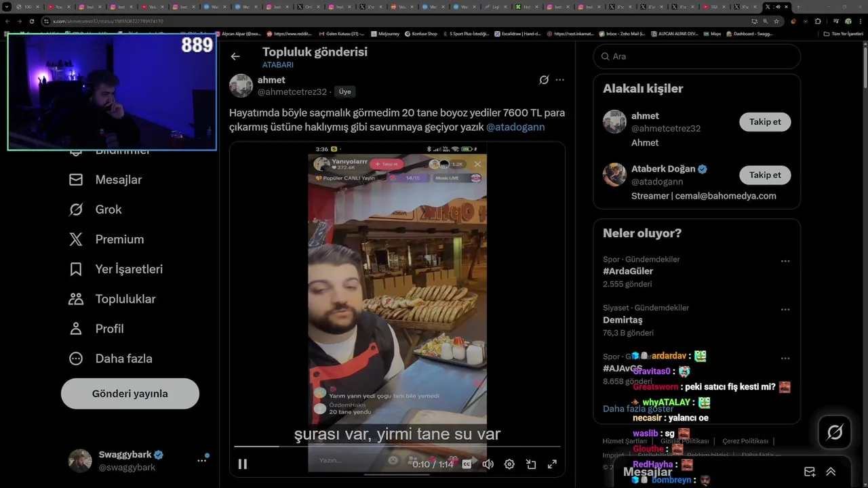Open the browser extensions puzzle icon
The width and height of the screenshot is (868, 488).
point(818,21)
